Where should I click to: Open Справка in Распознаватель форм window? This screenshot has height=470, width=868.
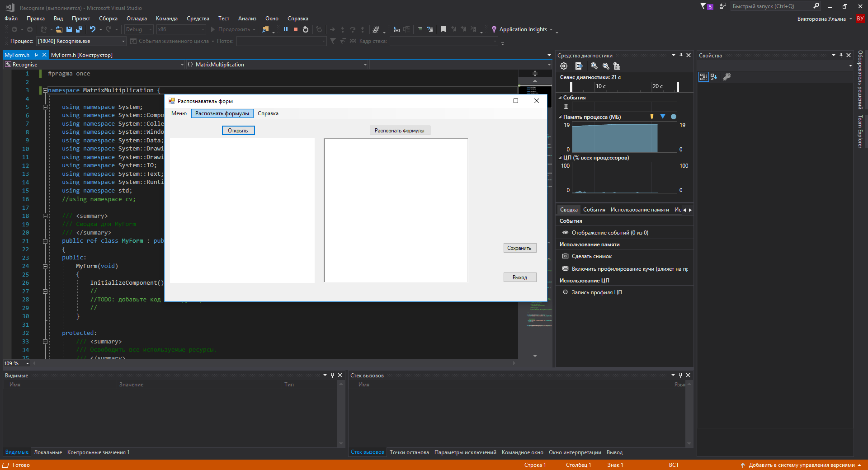click(x=268, y=113)
